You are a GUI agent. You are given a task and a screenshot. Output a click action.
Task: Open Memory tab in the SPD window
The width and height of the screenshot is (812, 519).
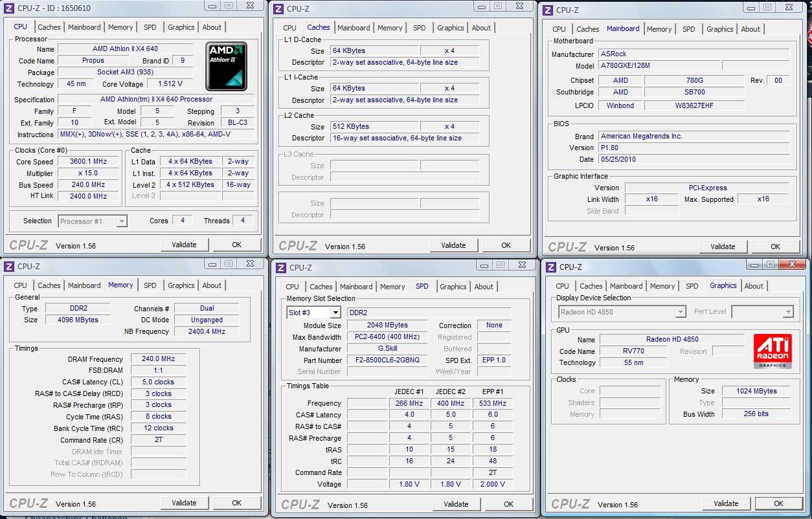click(392, 287)
